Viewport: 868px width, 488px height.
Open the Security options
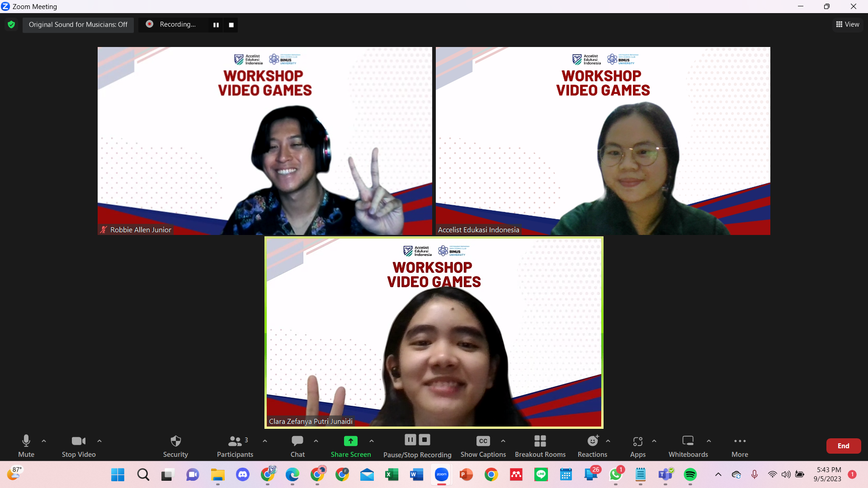[175, 446]
